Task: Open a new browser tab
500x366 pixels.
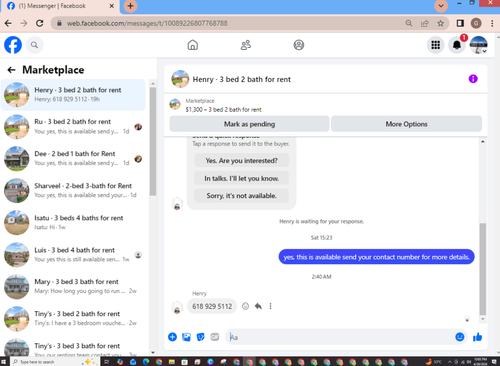Action: pos(130,6)
